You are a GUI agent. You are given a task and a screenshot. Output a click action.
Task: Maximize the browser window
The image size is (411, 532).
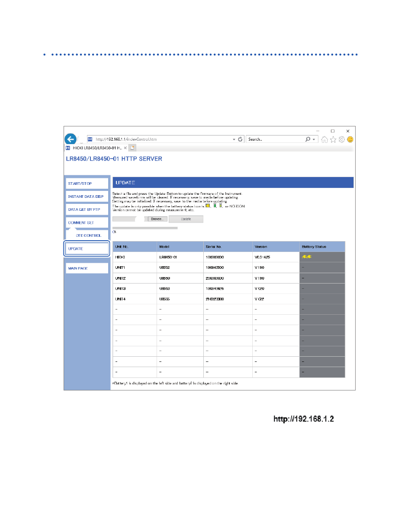pos(333,131)
